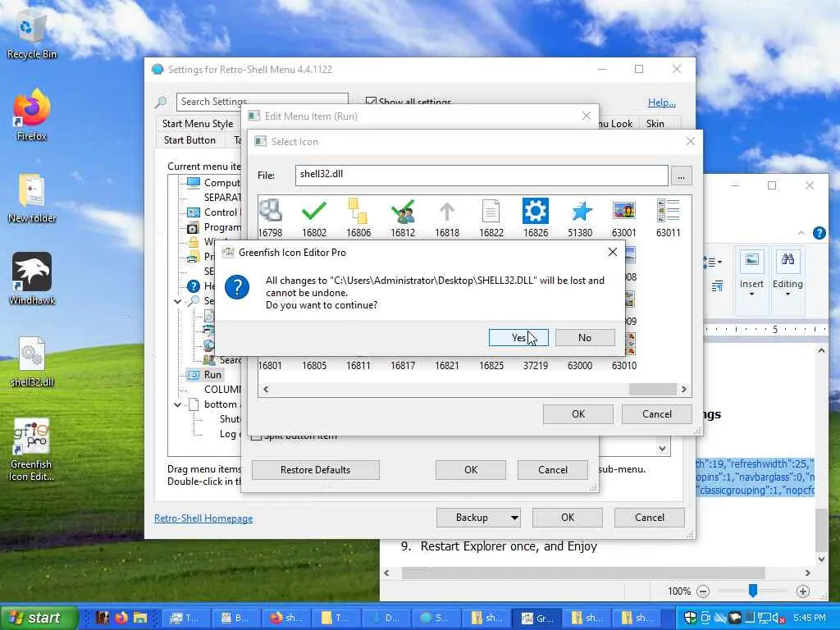Select the gray up arrow icon 16818

(447, 217)
